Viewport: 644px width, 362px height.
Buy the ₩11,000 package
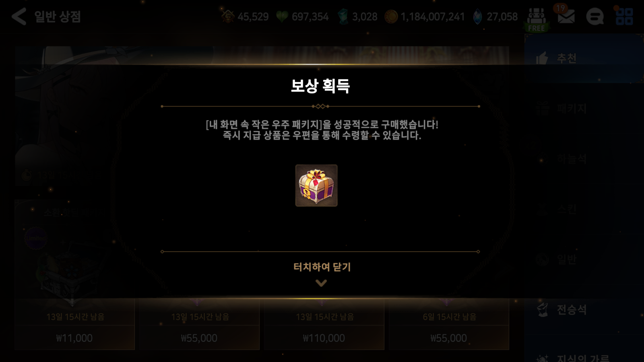tap(75, 338)
